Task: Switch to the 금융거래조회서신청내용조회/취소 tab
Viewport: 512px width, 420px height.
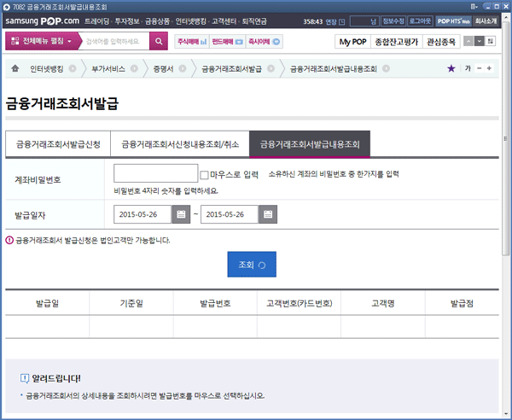Action: tap(180, 145)
